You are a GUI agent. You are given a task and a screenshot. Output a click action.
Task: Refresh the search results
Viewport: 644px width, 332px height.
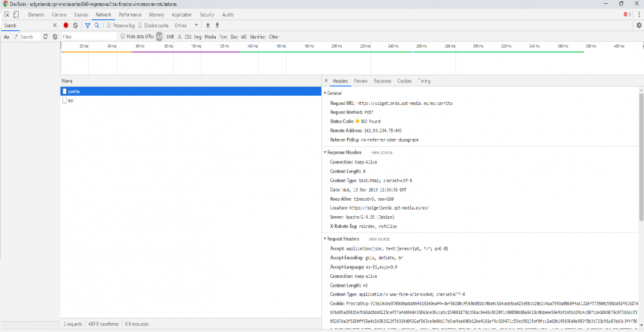coord(46,37)
